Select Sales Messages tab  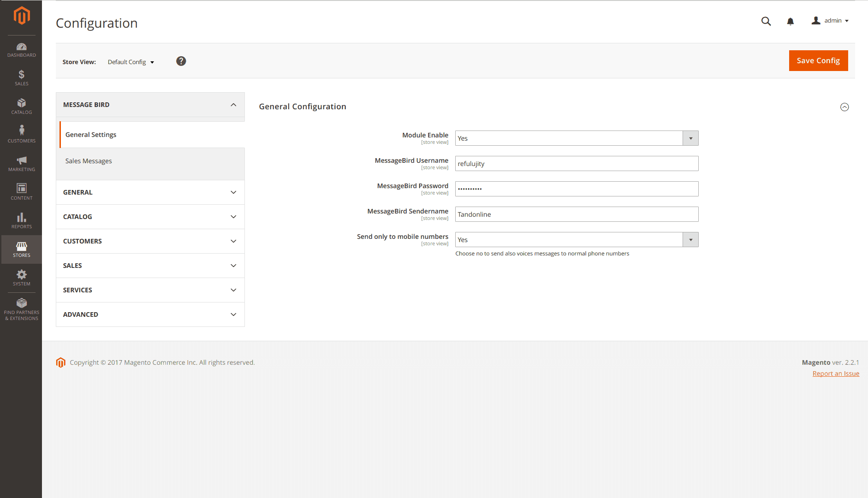click(152, 161)
